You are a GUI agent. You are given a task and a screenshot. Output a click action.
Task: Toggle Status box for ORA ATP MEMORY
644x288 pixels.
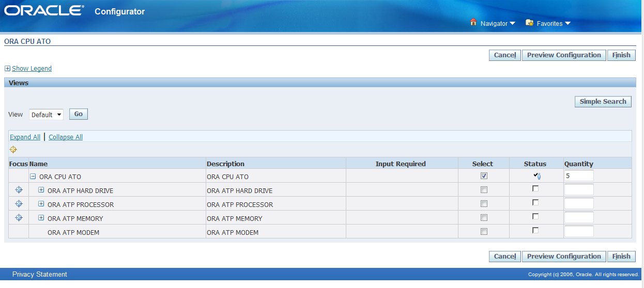point(535,216)
